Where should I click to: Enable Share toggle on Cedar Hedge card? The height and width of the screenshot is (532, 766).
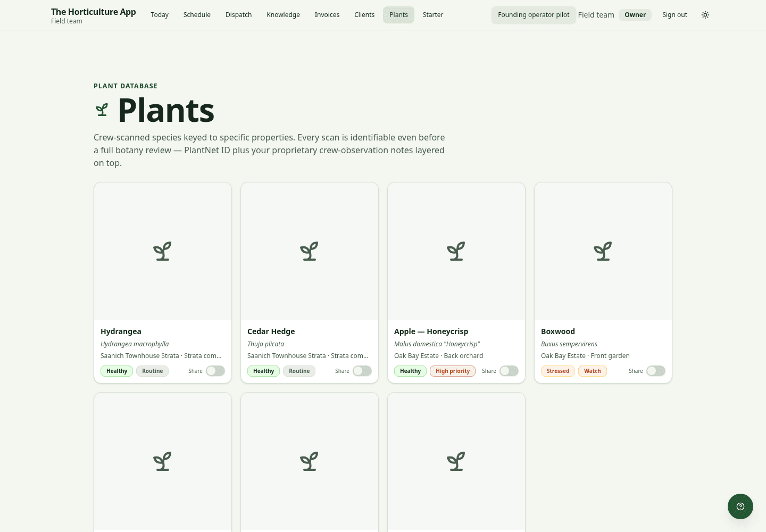(362, 371)
